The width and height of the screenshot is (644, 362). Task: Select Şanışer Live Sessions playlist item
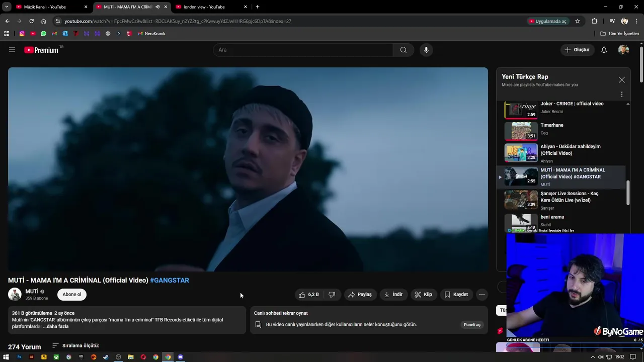pos(561,200)
